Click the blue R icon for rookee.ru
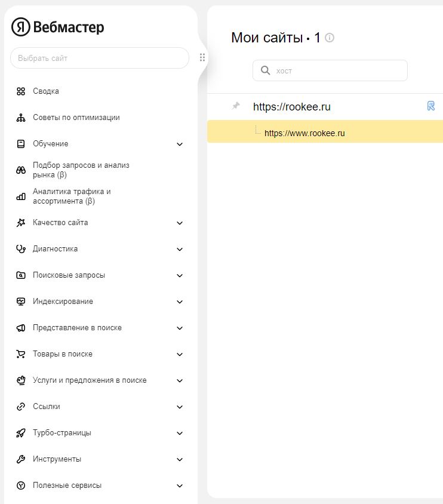The height and width of the screenshot is (504, 443). click(431, 106)
